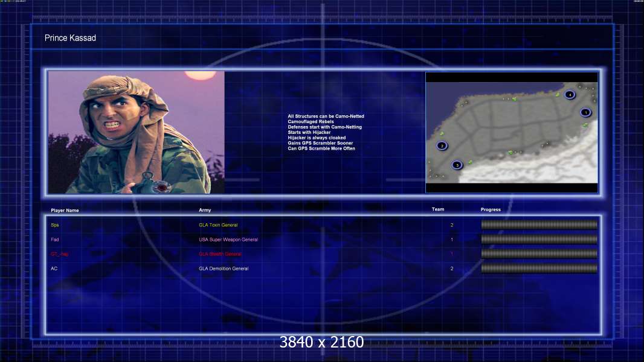Click start position marker 4 on the map
The width and height of the screenshot is (644, 362).
570,95
